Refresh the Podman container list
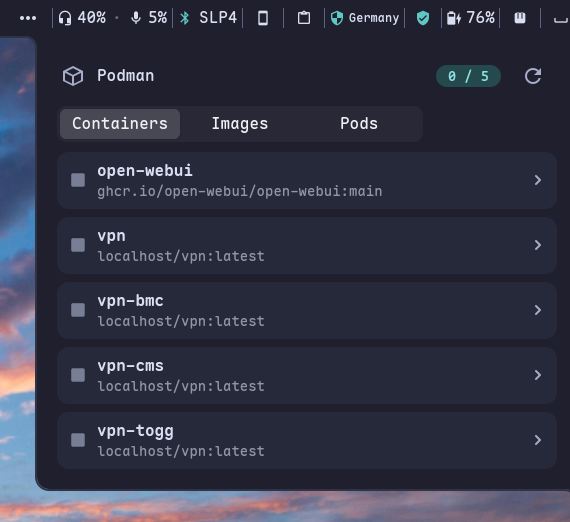This screenshot has height=522, width=570. click(533, 76)
